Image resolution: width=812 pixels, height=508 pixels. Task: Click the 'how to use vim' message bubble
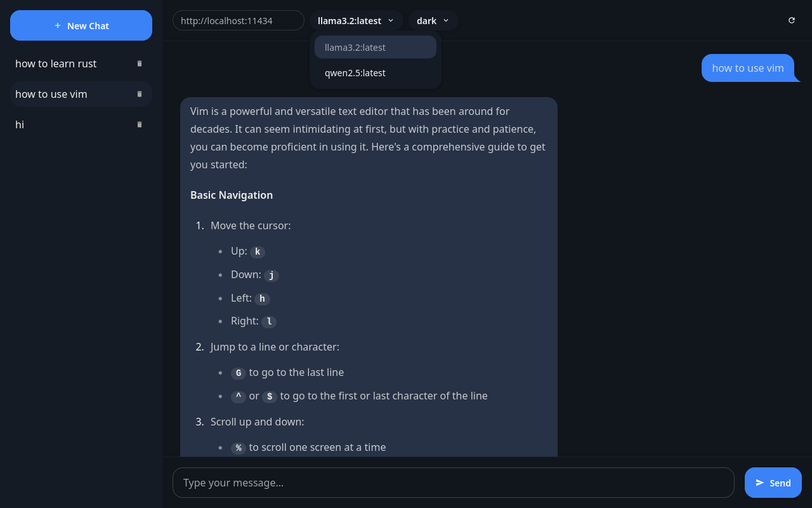(747, 68)
